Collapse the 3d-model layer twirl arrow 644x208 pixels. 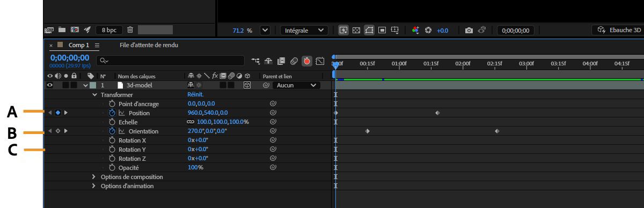pyautogui.click(x=85, y=85)
